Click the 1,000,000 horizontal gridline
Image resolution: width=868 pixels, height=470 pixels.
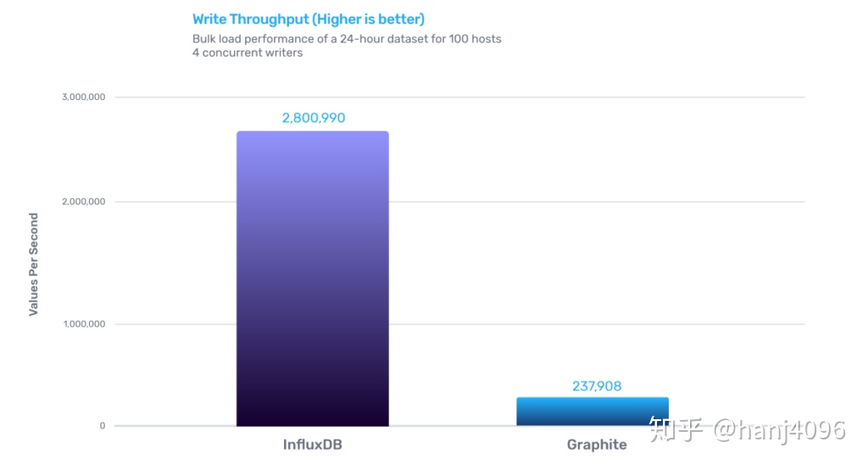click(x=597, y=324)
